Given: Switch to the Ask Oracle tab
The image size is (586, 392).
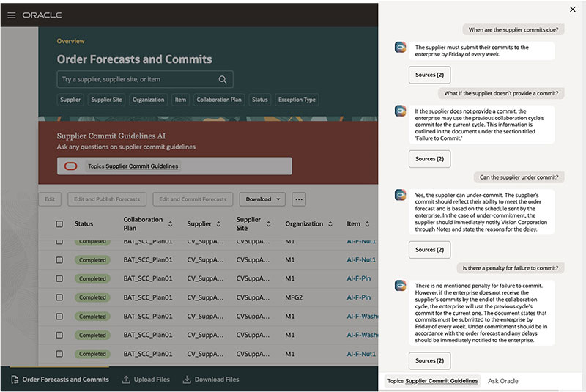Looking at the screenshot, I should 503,381.
